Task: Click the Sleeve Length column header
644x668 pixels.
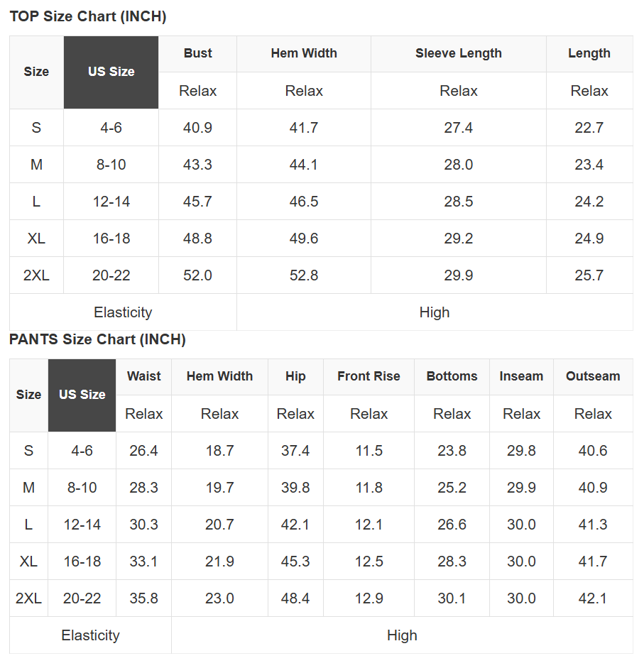Action: 458,53
